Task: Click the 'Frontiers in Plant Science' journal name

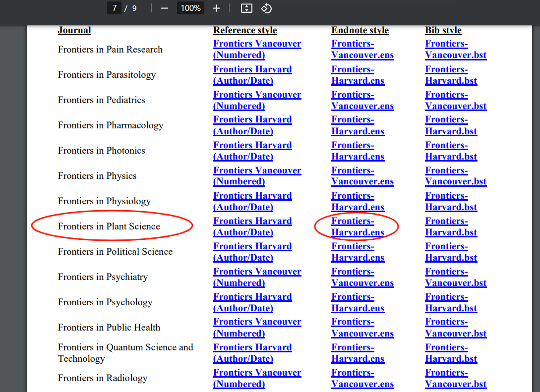Action: coord(109,226)
